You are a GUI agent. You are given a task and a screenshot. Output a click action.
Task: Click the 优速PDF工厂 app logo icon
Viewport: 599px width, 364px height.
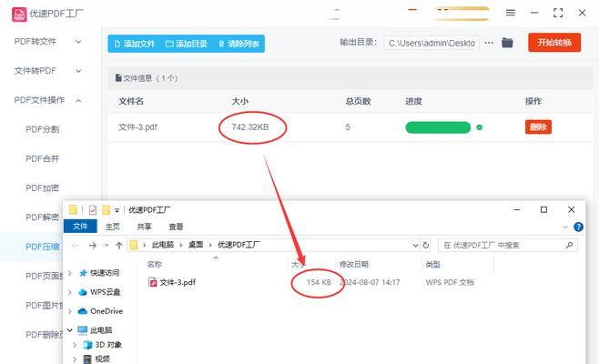[x=19, y=15]
